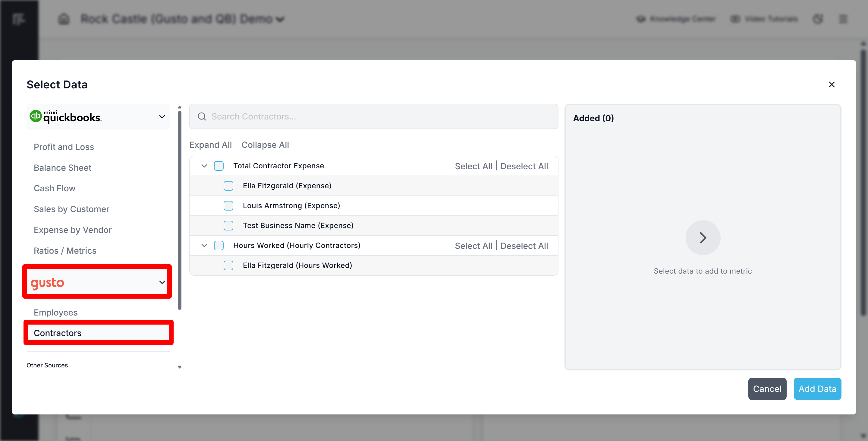Close the Select Data dialog

pos(831,84)
